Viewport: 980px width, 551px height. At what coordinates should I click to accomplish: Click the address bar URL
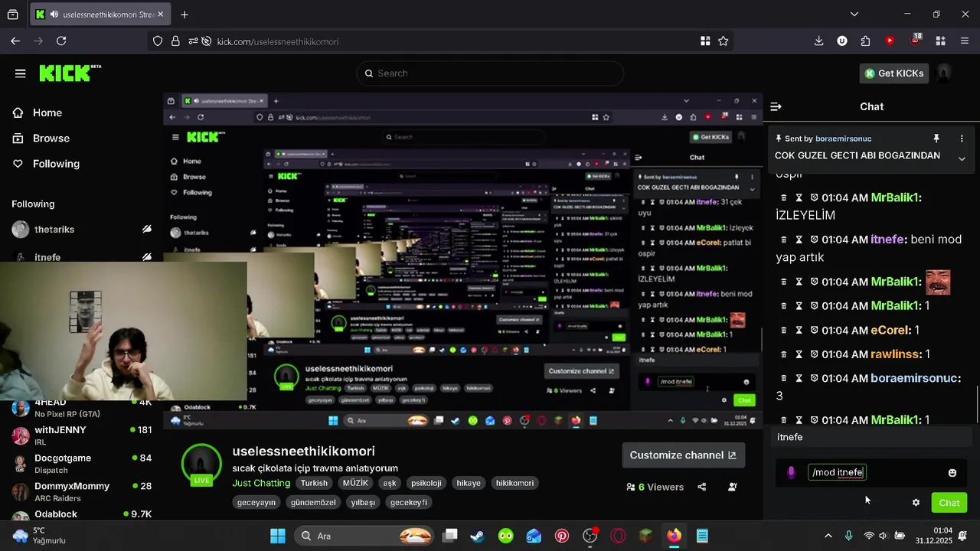[277, 41]
